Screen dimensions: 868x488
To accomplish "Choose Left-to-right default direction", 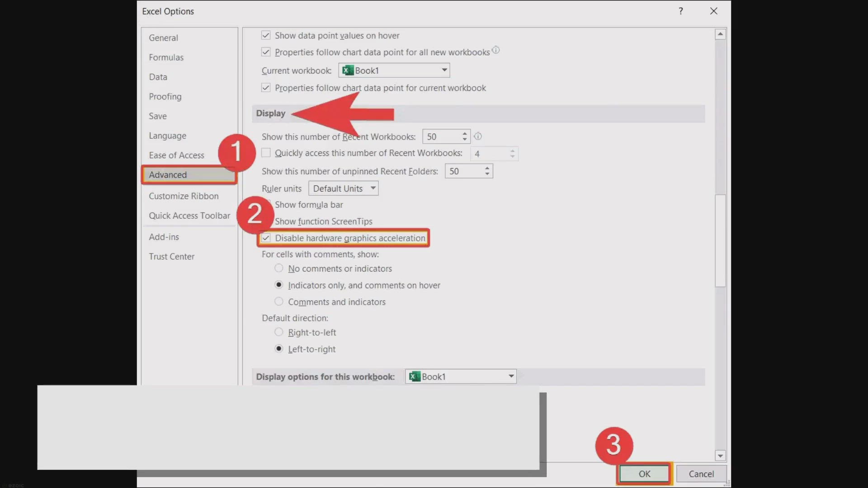I will point(279,349).
